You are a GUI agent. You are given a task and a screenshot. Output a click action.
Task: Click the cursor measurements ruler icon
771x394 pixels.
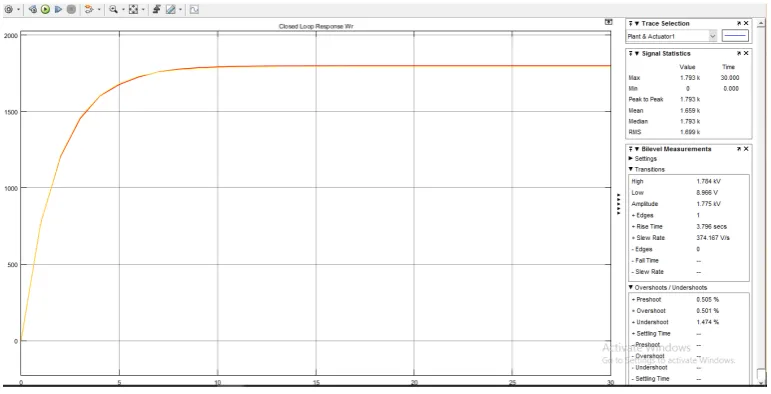pyautogui.click(x=171, y=9)
